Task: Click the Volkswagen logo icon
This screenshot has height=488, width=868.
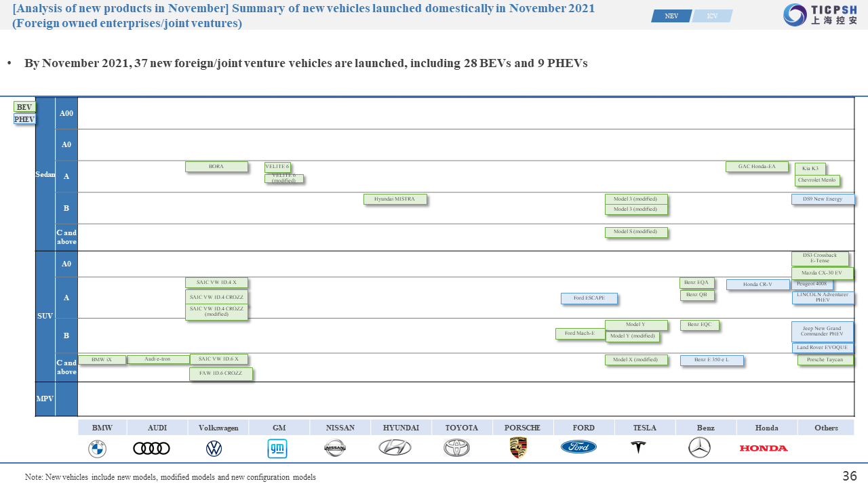Action: [x=214, y=448]
